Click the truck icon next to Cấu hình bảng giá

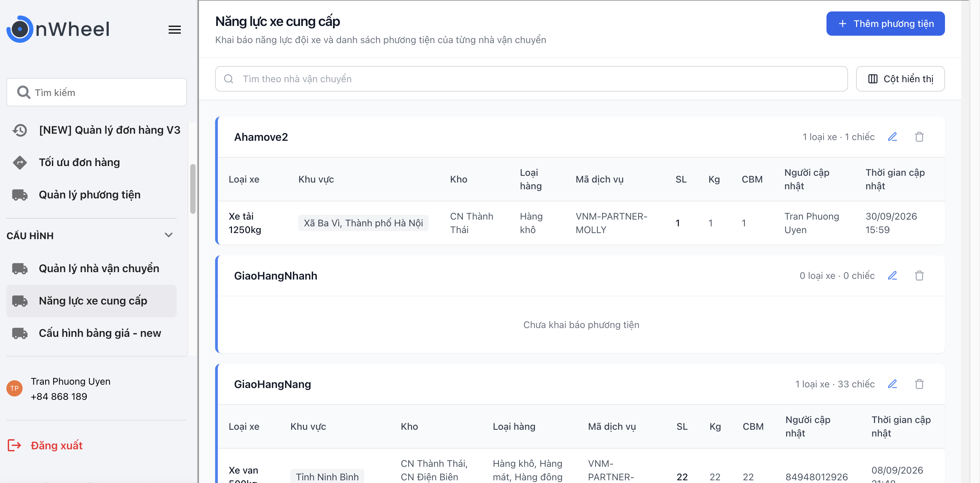click(x=20, y=333)
